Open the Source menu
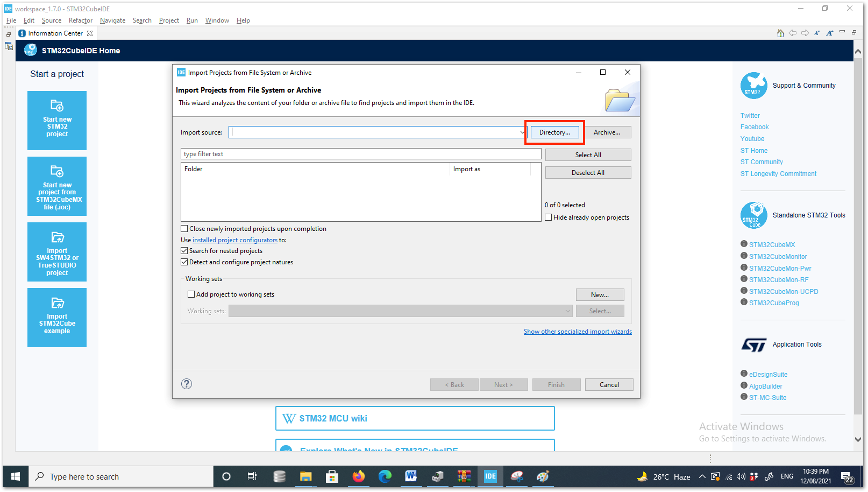868x492 pixels. point(52,20)
